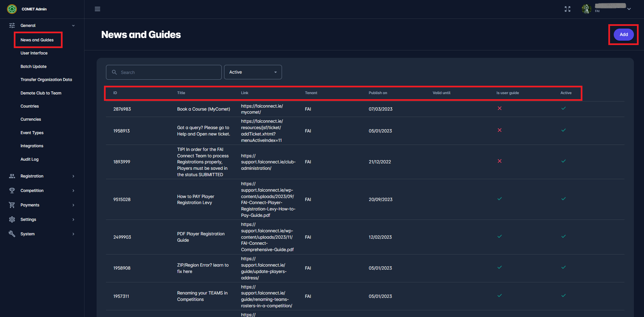Click the COMET Admin logo
Screen dimensions: 644x317
click(x=12, y=9)
